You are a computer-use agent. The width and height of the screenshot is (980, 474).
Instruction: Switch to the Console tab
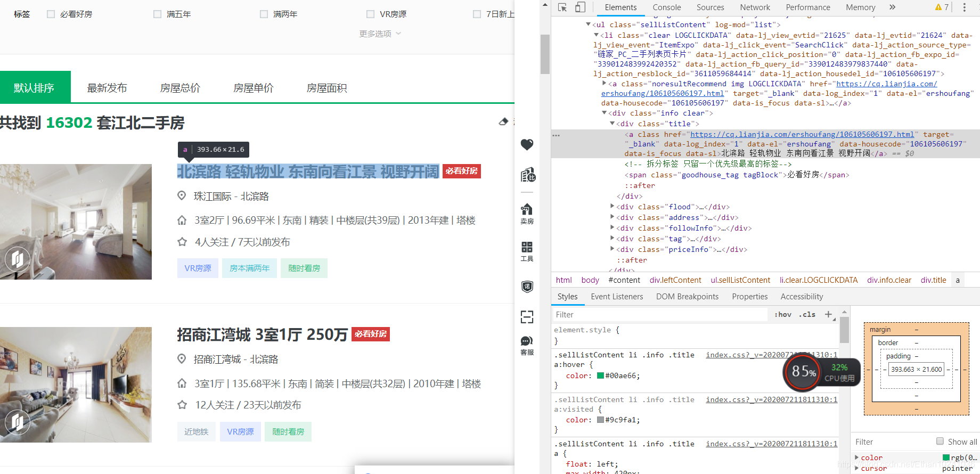[666, 7]
